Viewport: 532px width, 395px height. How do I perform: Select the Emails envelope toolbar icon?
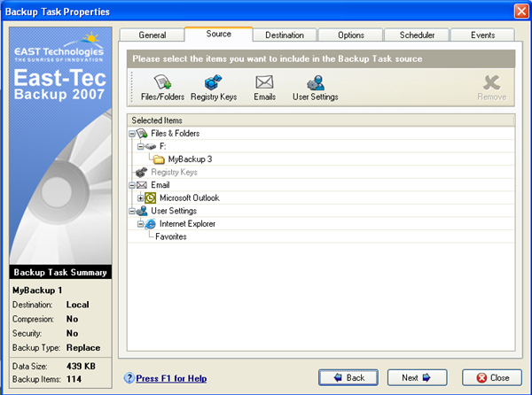point(264,82)
